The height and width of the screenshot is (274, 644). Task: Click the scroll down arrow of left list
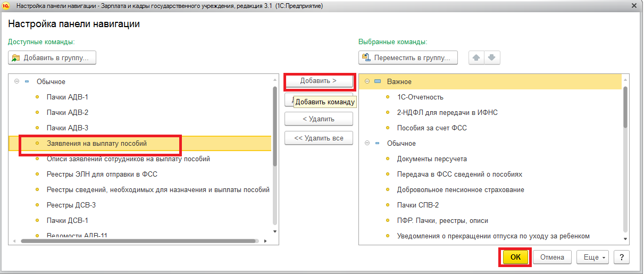point(275,231)
